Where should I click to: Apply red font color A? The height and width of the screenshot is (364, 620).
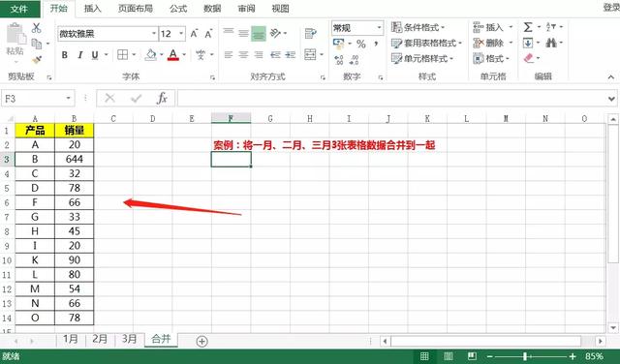click(x=173, y=54)
